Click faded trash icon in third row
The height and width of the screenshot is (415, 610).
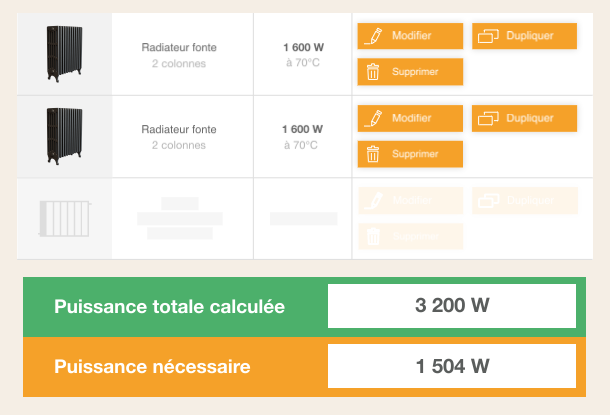373,236
